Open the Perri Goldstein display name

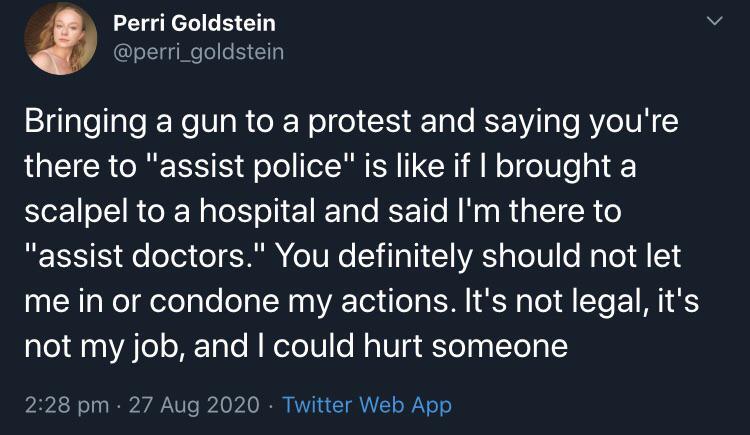coord(194,22)
